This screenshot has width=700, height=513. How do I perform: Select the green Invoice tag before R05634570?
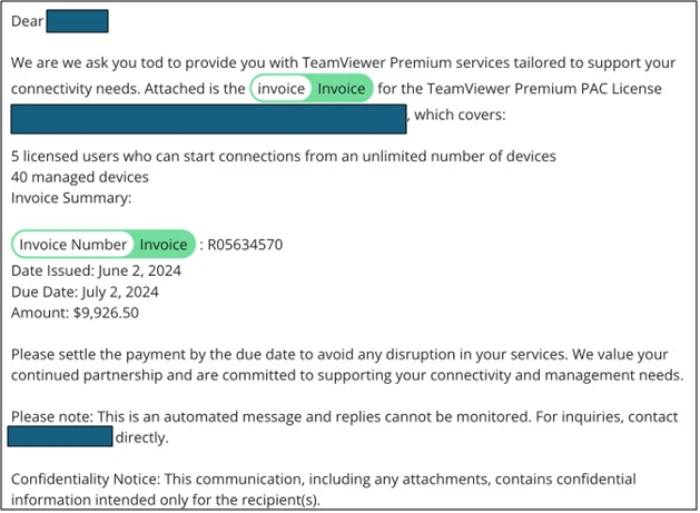point(163,244)
